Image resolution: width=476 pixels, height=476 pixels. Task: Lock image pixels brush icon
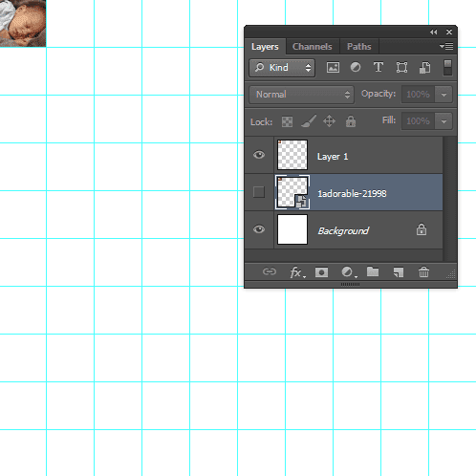click(x=309, y=121)
